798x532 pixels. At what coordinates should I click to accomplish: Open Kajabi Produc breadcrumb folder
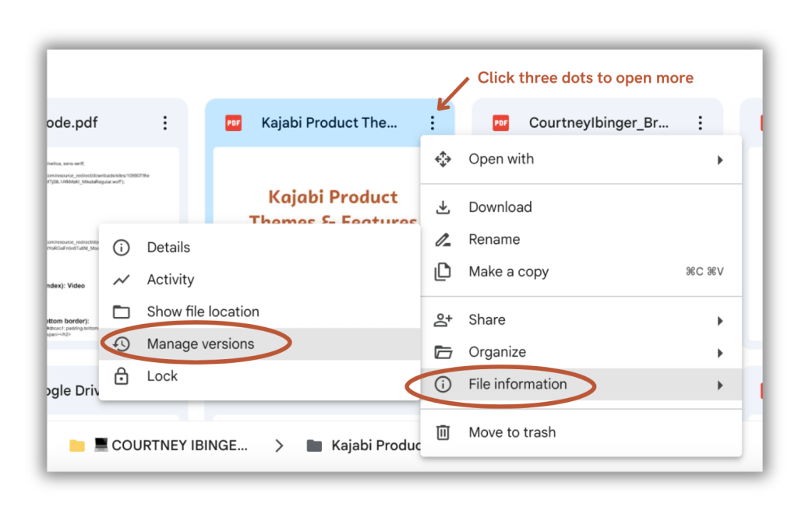(376, 446)
